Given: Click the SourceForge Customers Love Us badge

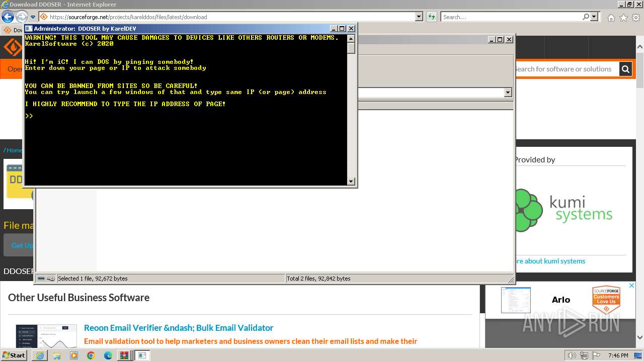Looking at the screenshot, I should pos(606,300).
